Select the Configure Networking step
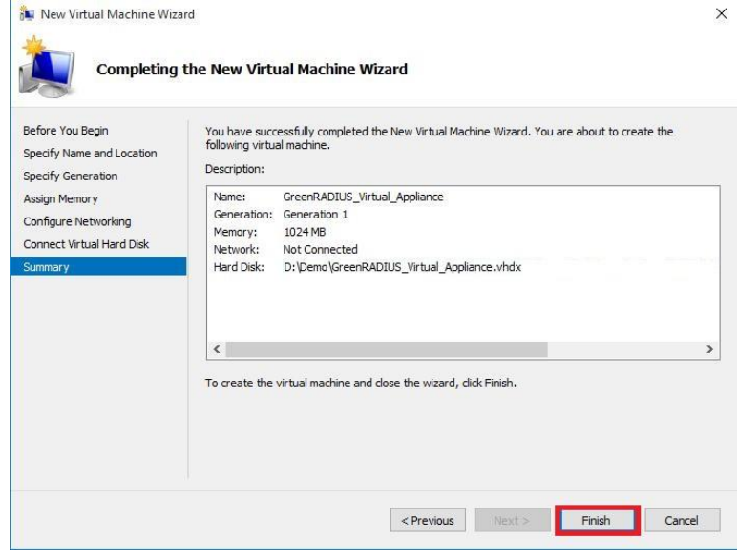The image size is (738, 560). coord(77,221)
